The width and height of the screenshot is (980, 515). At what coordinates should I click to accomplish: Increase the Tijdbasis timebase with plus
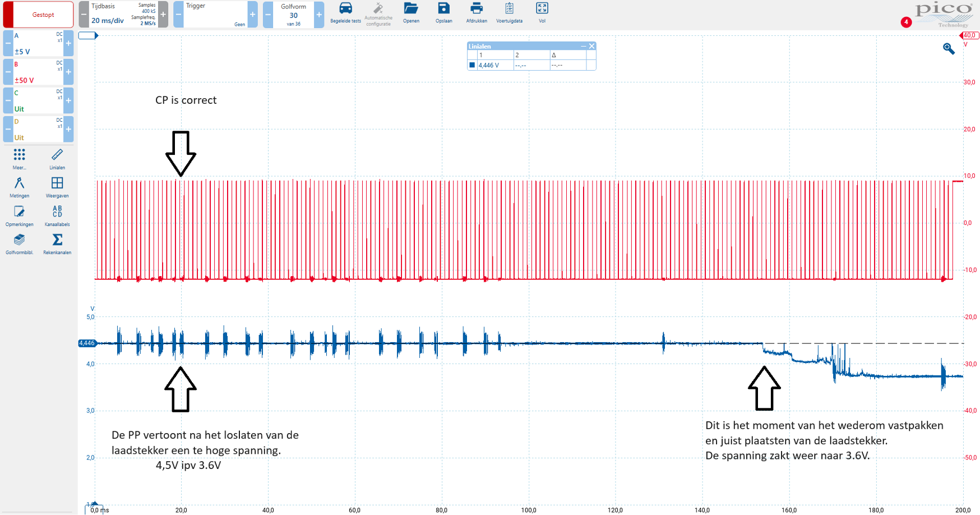click(x=163, y=15)
